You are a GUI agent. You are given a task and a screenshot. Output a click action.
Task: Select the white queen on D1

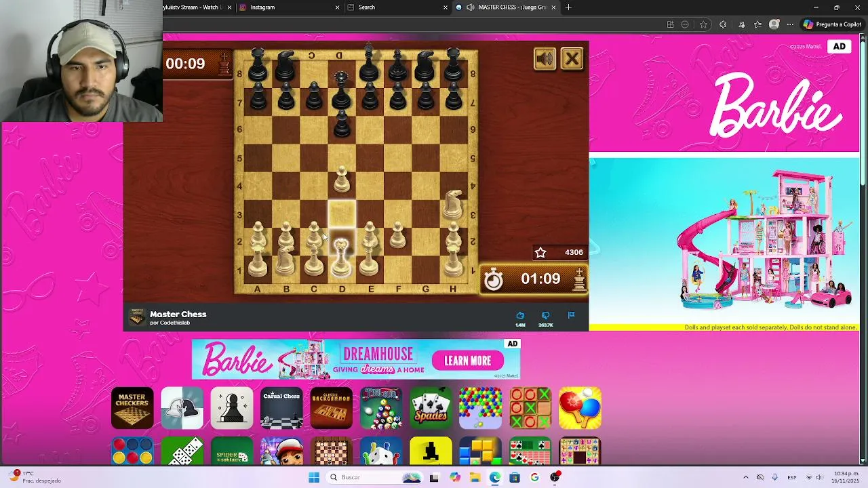coord(341,258)
